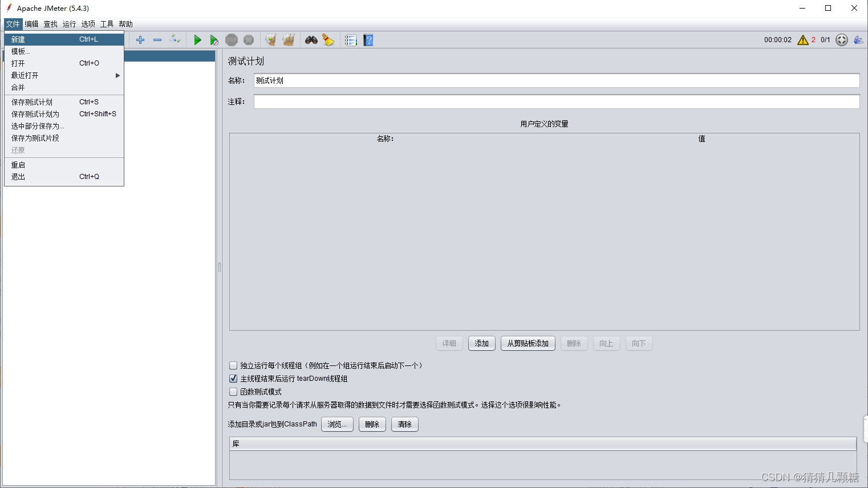Image resolution: width=868 pixels, height=488 pixels.
Task: Open the 文件 menu
Action: click(13, 24)
